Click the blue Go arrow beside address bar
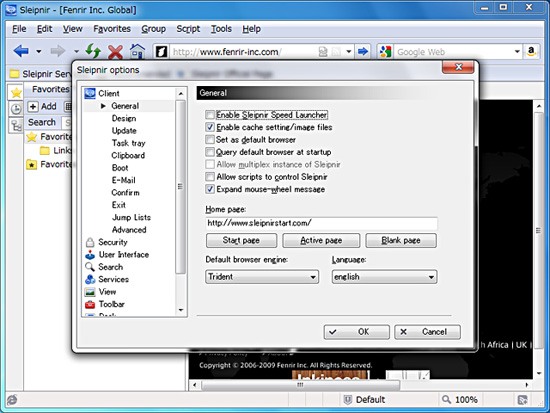The width and height of the screenshot is (550, 413). (363, 52)
